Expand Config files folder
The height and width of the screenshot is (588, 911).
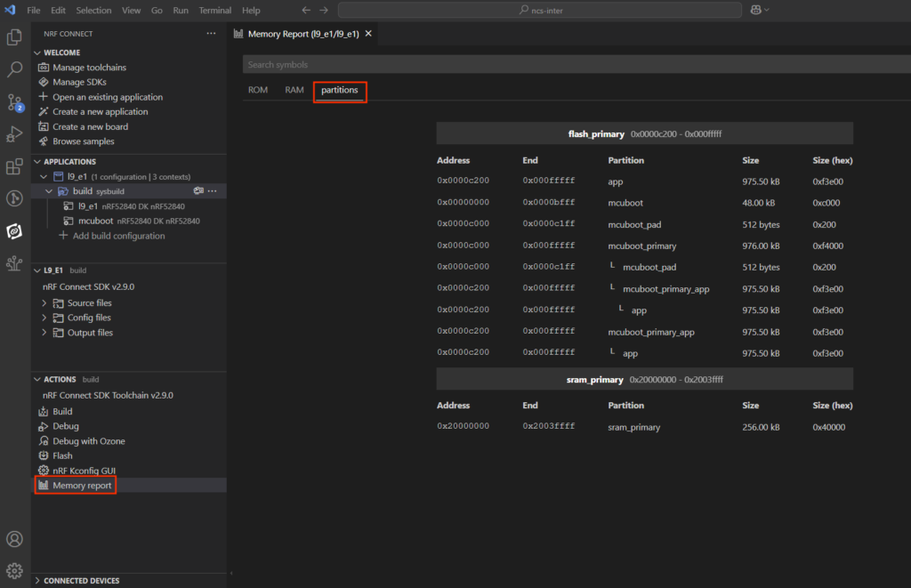pyautogui.click(x=44, y=318)
